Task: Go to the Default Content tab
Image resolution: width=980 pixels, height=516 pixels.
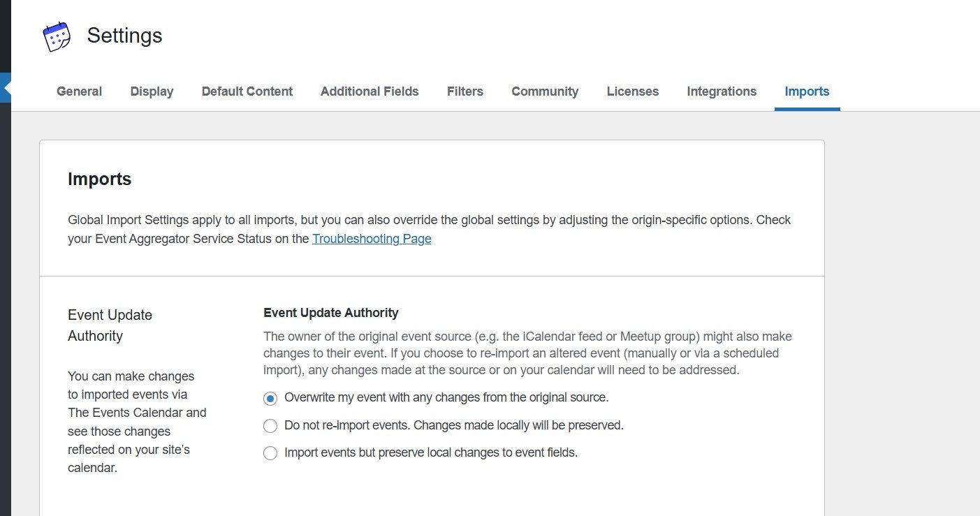Action: [247, 91]
